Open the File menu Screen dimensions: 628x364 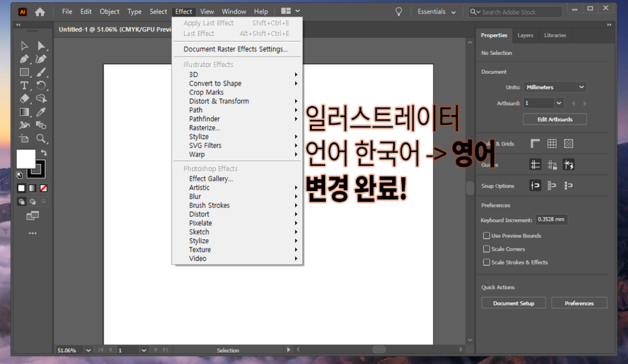67,12
